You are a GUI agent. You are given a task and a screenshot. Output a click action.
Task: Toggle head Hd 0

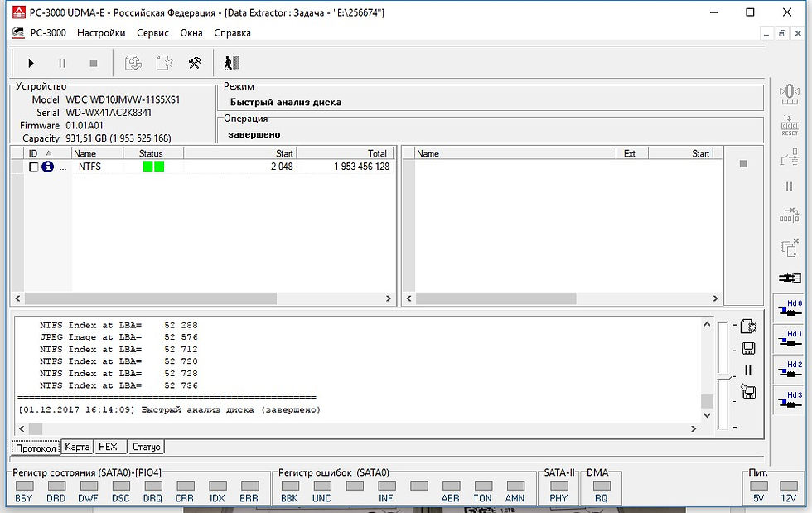tap(789, 307)
